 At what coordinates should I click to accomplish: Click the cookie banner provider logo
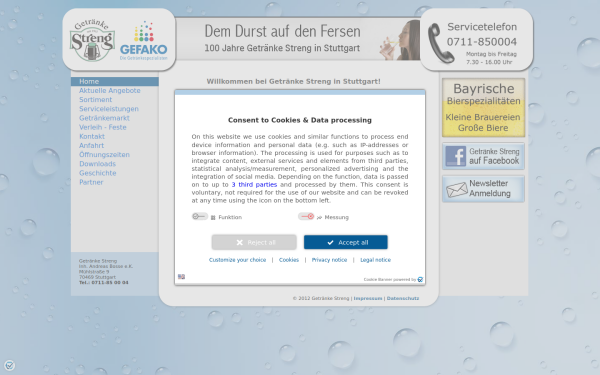[x=420, y=279]
